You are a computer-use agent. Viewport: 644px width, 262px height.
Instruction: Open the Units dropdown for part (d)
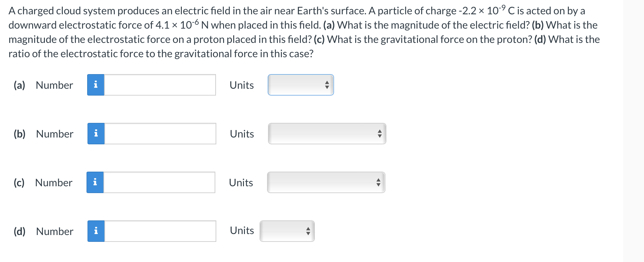point(286,231)
